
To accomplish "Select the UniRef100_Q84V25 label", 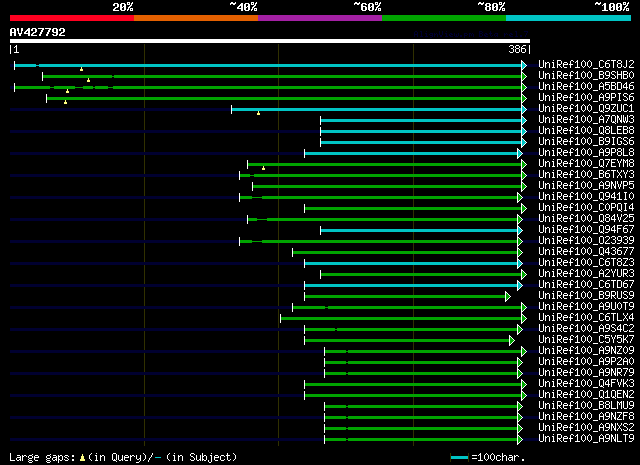I will 586,219.
